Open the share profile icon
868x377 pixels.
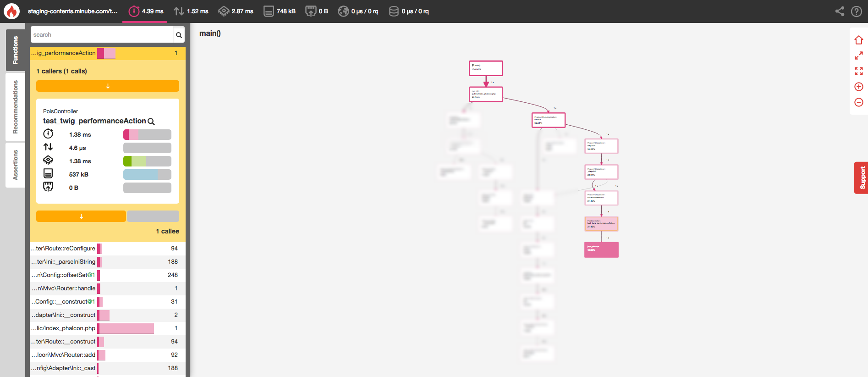pos(840,11)
